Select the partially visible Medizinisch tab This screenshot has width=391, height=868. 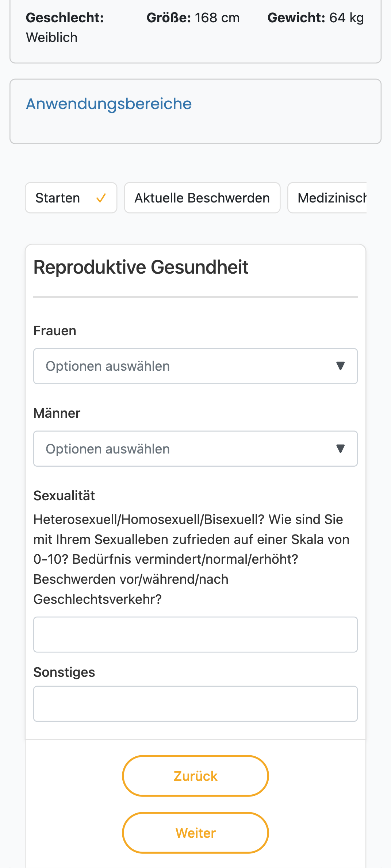coord(327,198)
